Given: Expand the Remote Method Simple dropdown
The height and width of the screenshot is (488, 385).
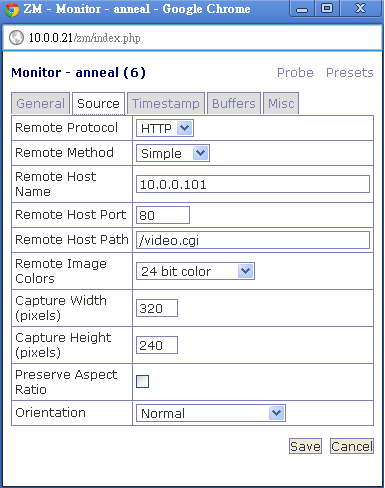Looking at the screenshot, I should tap(173, 153).
